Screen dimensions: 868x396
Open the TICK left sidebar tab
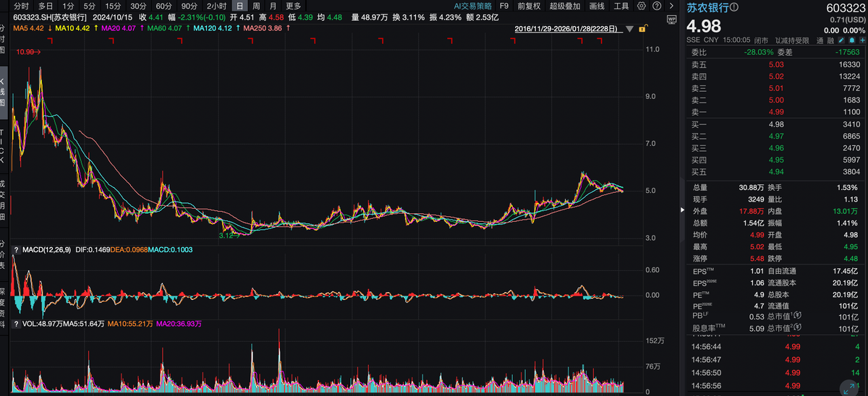(x=2, y=147)
